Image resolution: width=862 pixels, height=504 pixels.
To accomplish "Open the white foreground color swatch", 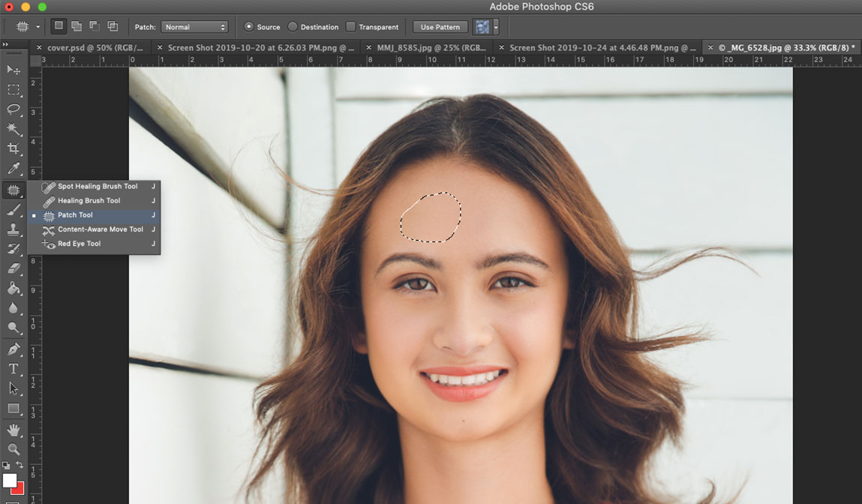I will (9, 480).
